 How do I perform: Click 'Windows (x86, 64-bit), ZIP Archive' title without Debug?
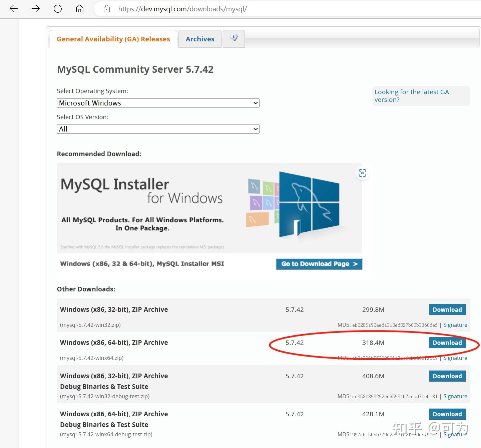pos(114,343)
